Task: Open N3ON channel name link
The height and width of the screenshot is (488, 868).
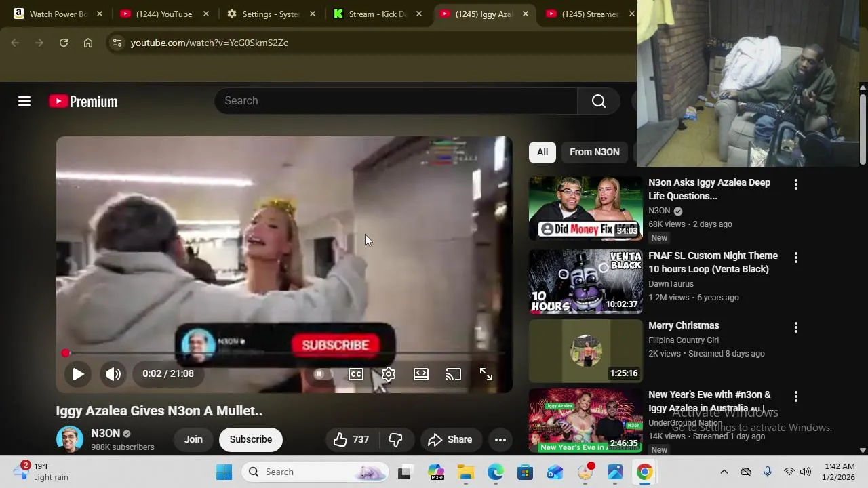Action: (x=105, y=433)
